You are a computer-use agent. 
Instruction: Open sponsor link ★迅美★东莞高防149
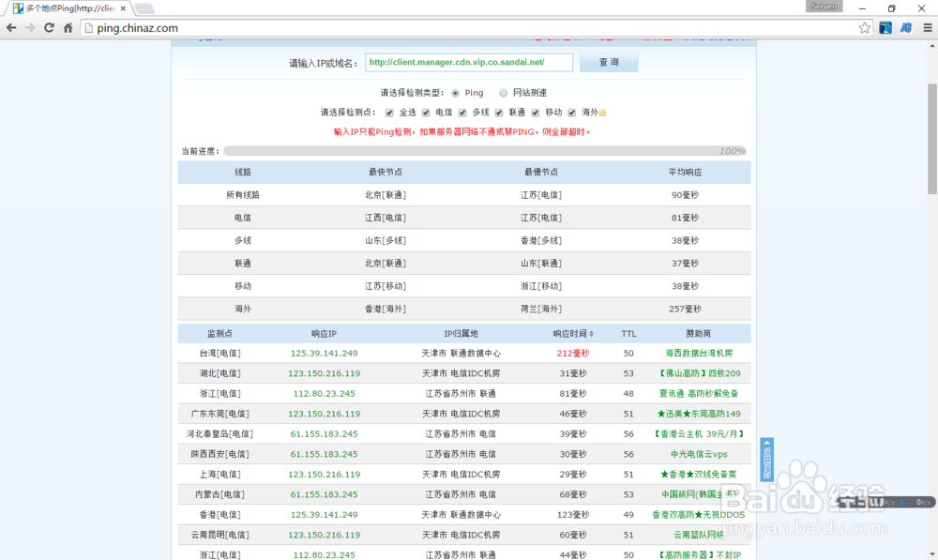click(699, 414)
